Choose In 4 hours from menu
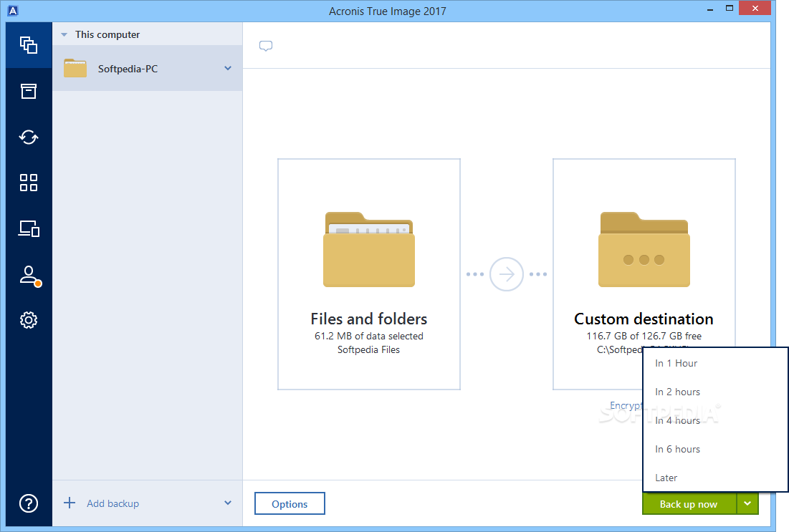This screenshot has height=532, width=789. point(715,420)
